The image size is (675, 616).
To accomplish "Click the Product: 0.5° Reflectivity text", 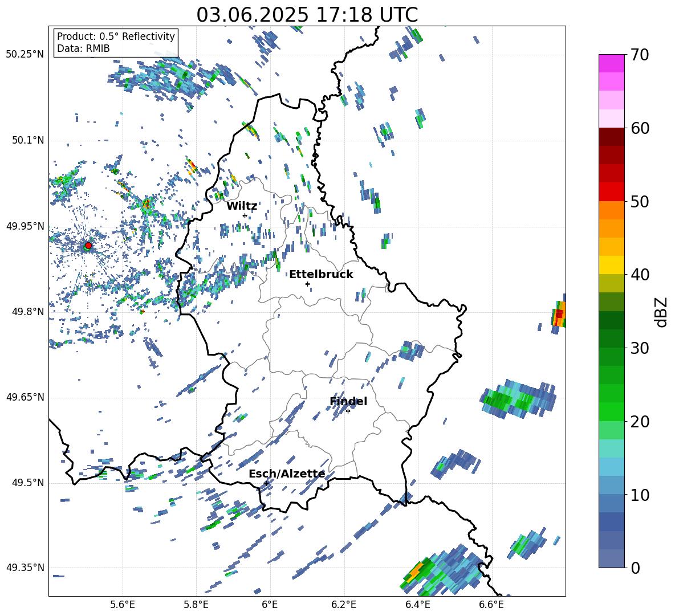I will [x=116, y=36].
